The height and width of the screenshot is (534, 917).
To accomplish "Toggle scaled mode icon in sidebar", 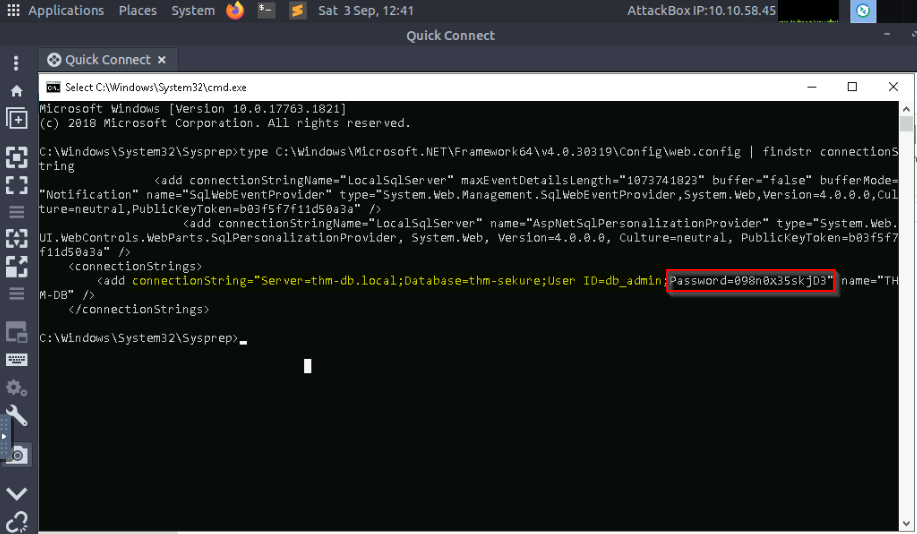I will [16, 238].
